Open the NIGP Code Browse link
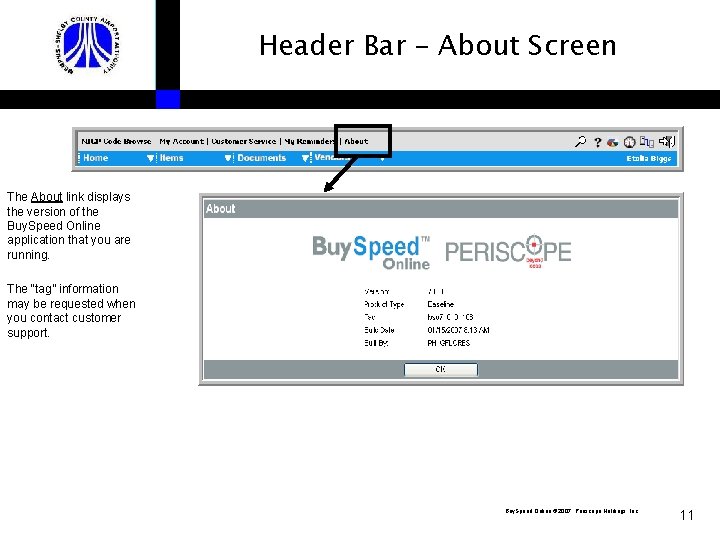 116,141
